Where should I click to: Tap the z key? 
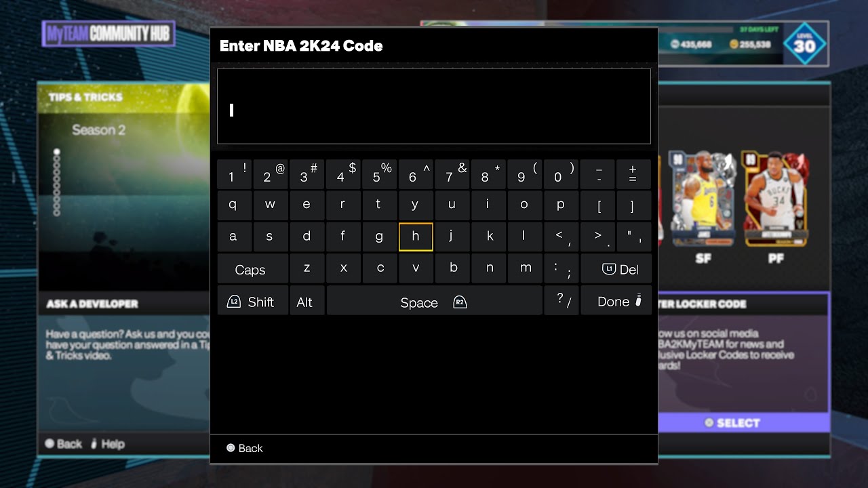307,269
